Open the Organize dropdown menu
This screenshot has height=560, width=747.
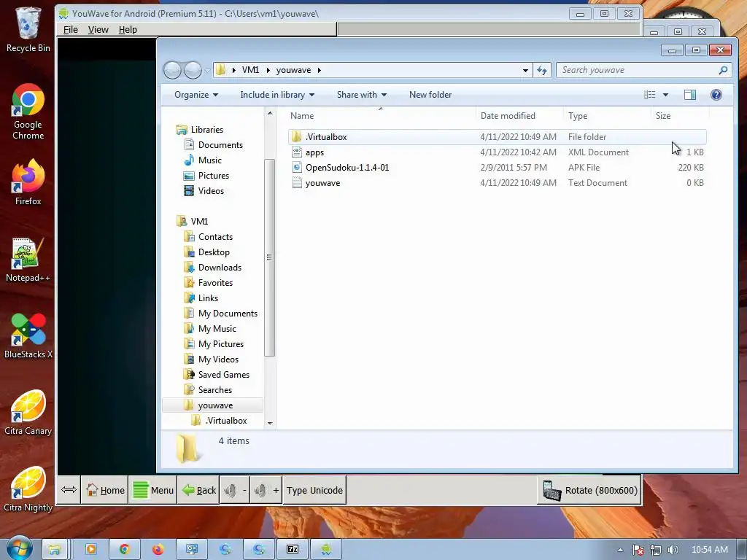coord(196,95)
